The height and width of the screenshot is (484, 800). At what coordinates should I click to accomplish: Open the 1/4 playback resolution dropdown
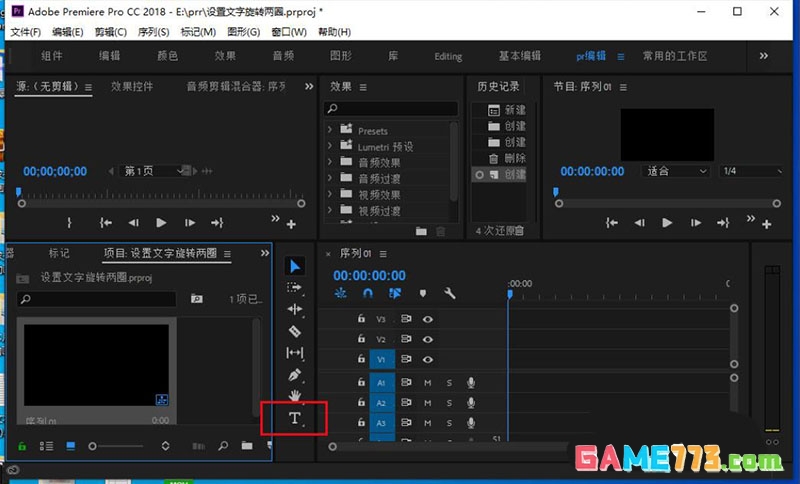751,171
